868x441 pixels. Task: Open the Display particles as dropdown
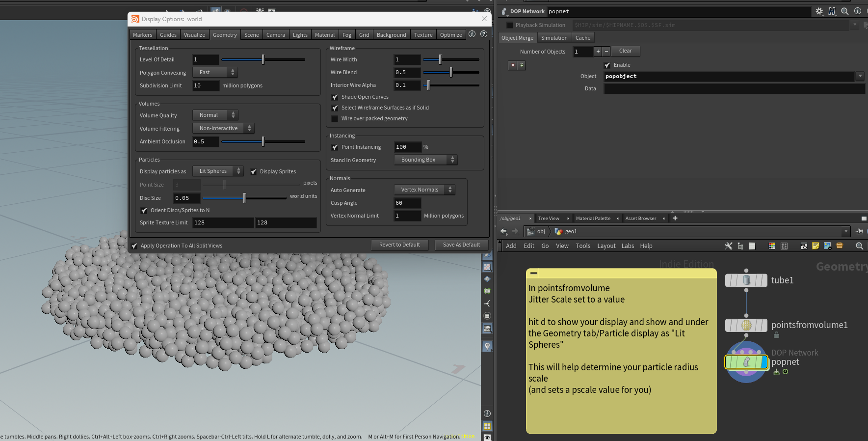coord(218,171)
